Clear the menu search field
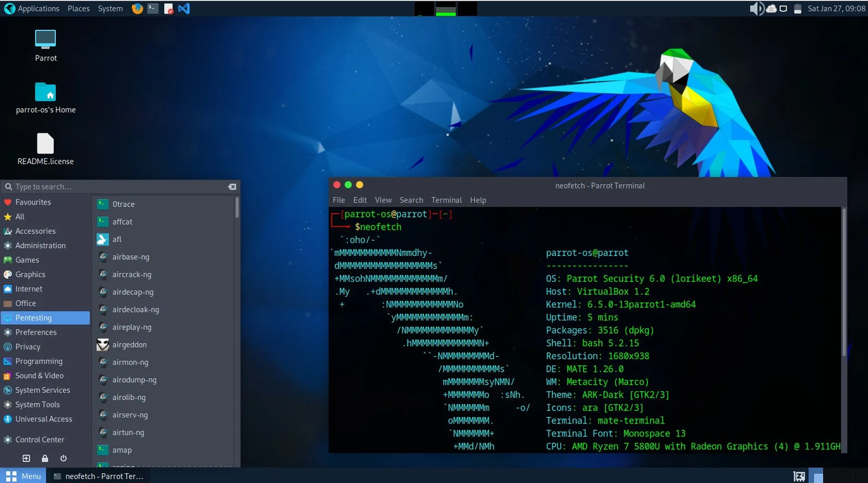 (232, 186)
